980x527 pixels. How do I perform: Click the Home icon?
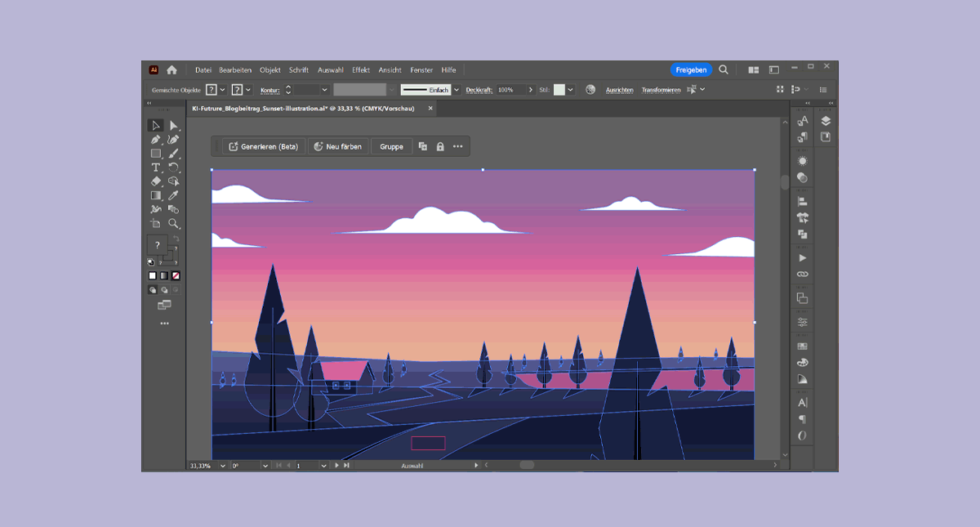tap(171, 70)
